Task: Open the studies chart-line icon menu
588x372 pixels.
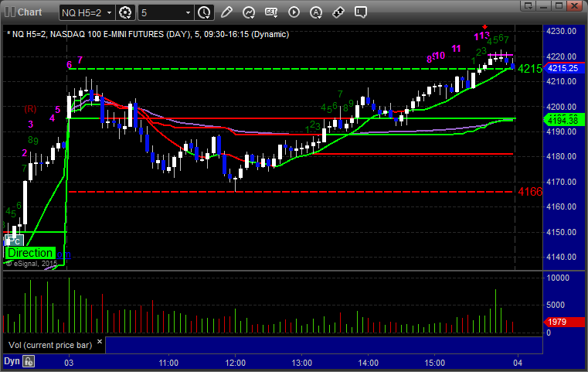Action: (x=249, y=12)
